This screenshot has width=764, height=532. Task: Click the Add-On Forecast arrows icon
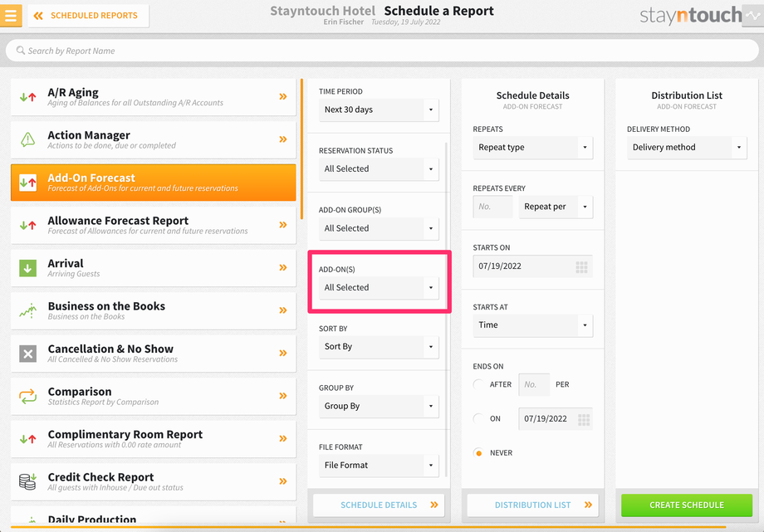click(27, 183)
